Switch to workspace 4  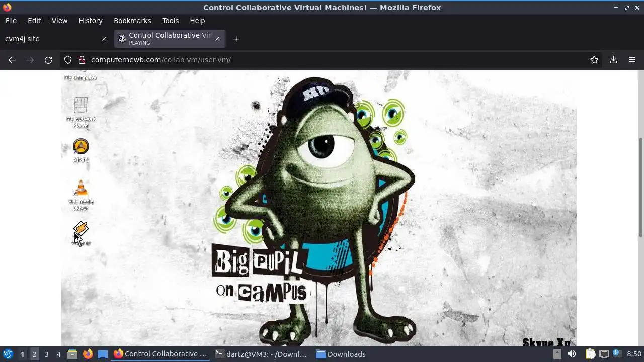[58, 354]
